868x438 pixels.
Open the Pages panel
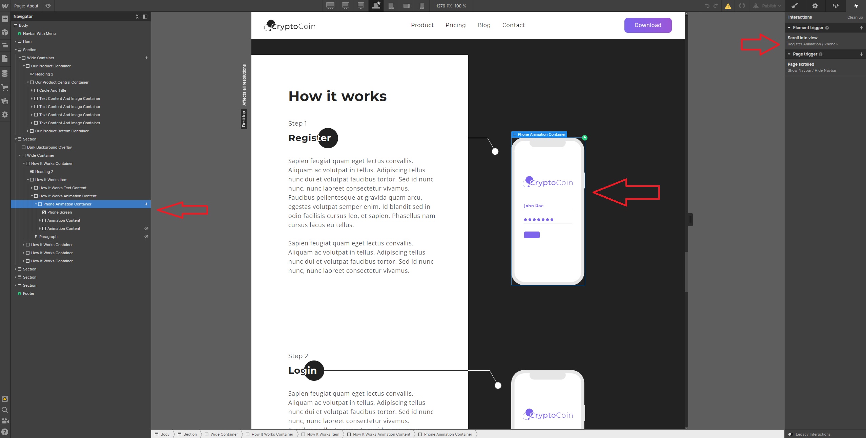pyautogui.click(x=5, y=59)
